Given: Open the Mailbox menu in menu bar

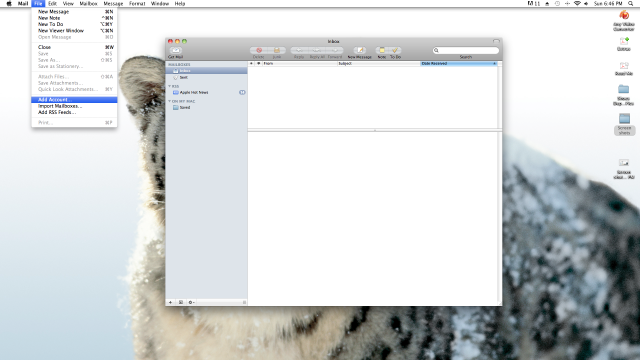Looking at the screenshot, I should point(88,3).
